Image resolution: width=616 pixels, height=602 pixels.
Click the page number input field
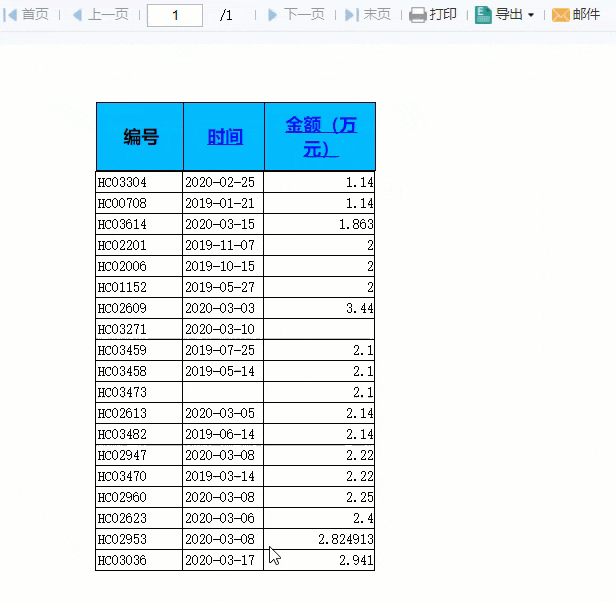click(x=175, y=15)
